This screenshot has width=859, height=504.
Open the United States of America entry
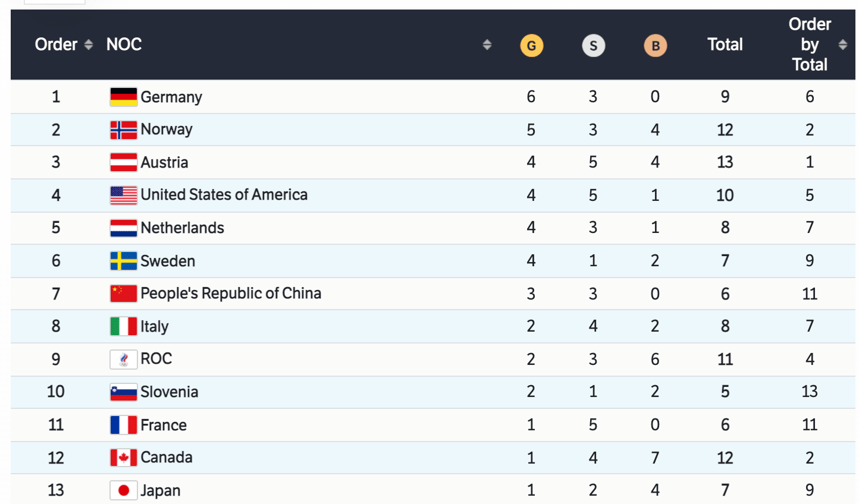coord(224,195)
